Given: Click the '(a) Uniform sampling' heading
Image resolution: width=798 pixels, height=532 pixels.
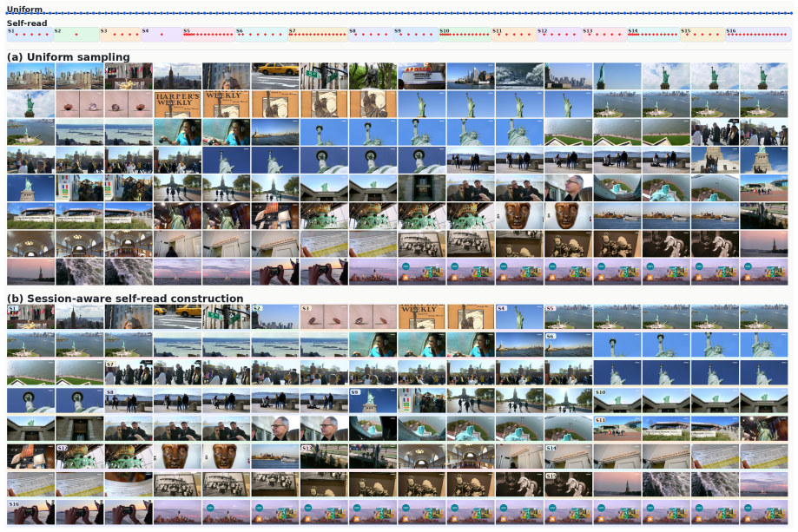Looking at the screenshot, I should coord(69,56).
